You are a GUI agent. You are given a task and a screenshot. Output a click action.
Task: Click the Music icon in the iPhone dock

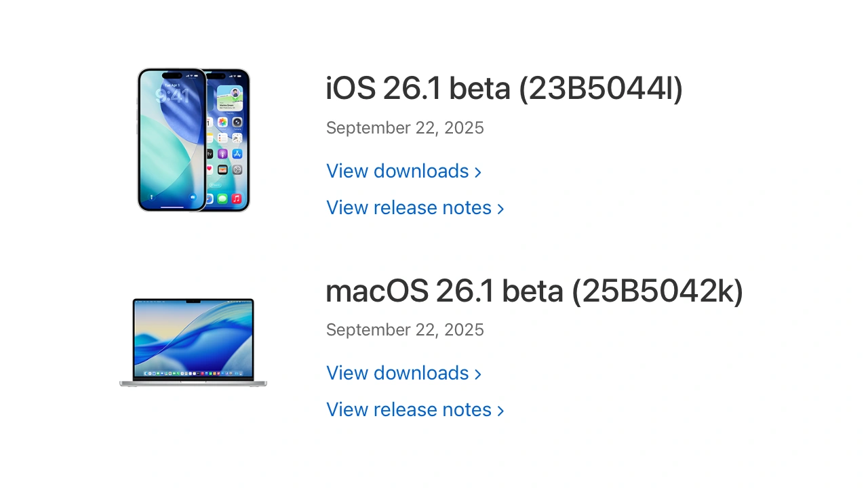pos(236,198)
